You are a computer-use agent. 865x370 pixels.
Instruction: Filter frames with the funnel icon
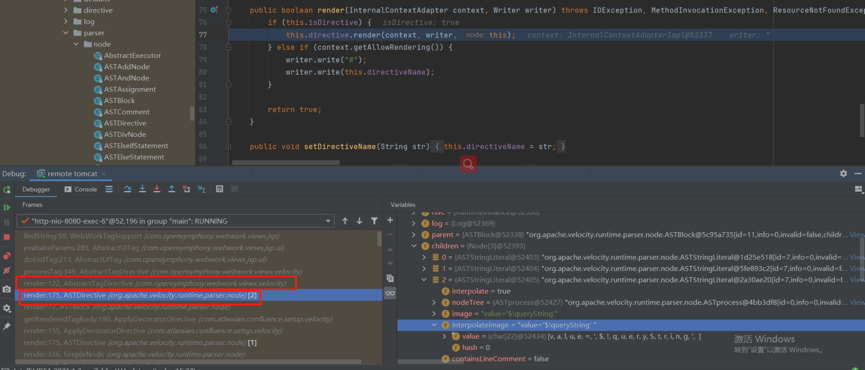click(374, 221)
